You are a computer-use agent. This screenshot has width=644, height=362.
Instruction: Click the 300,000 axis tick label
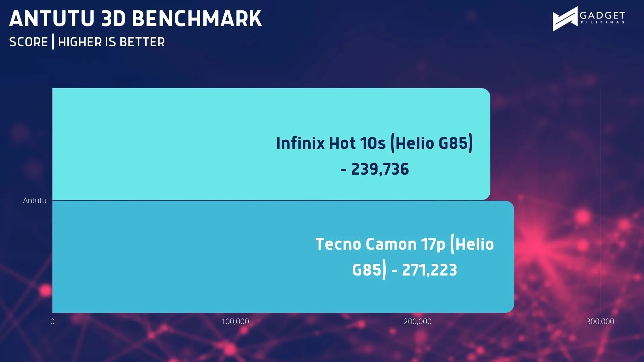point(600,321)
